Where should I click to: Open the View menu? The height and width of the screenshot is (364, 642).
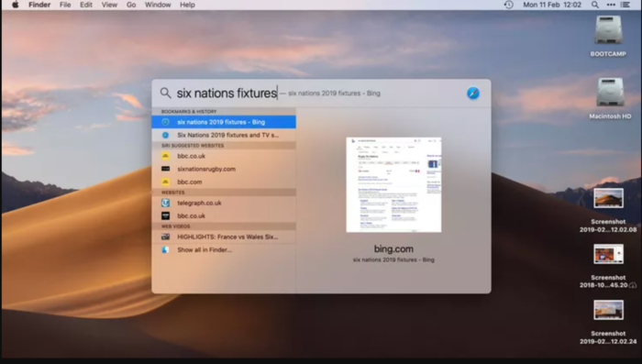click(109, 5)
